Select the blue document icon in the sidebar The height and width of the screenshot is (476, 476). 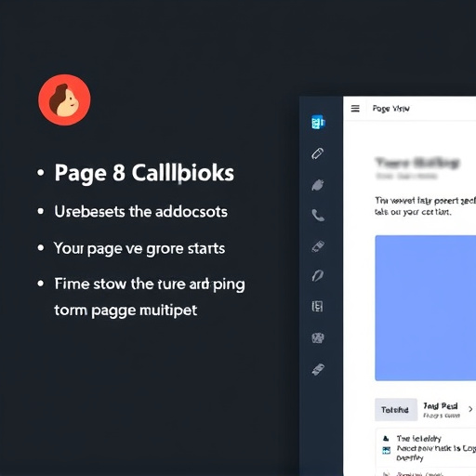click(318, 122)
